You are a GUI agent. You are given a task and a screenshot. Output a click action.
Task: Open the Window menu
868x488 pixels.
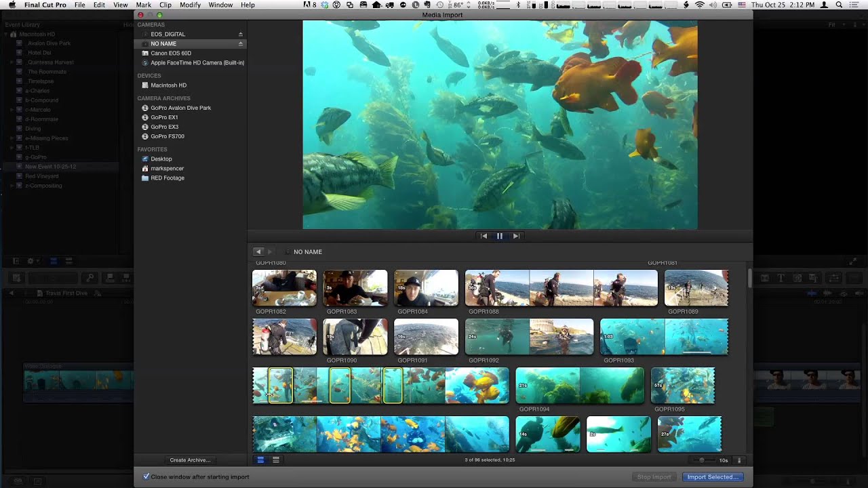(x=220, y=5)
